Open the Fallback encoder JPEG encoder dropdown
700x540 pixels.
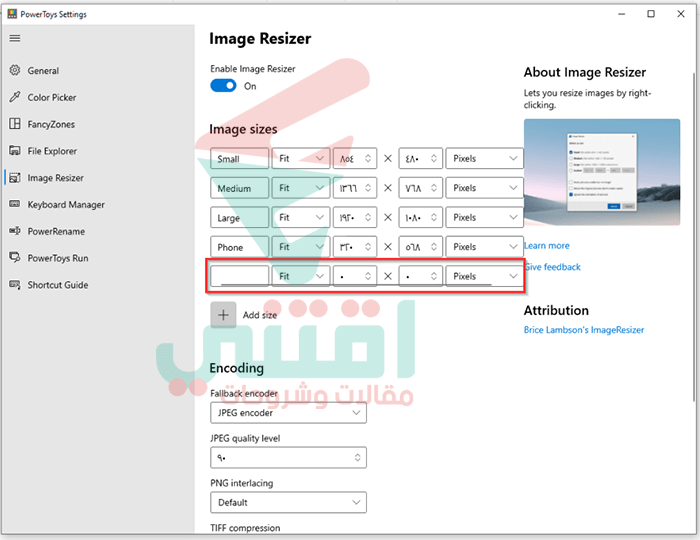tap(288, 413)
